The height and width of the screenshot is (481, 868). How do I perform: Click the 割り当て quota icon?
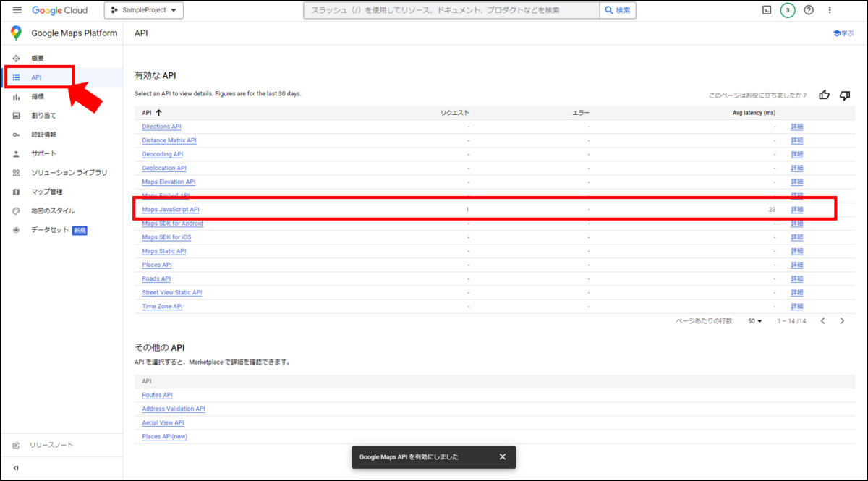tap(16, 115)
